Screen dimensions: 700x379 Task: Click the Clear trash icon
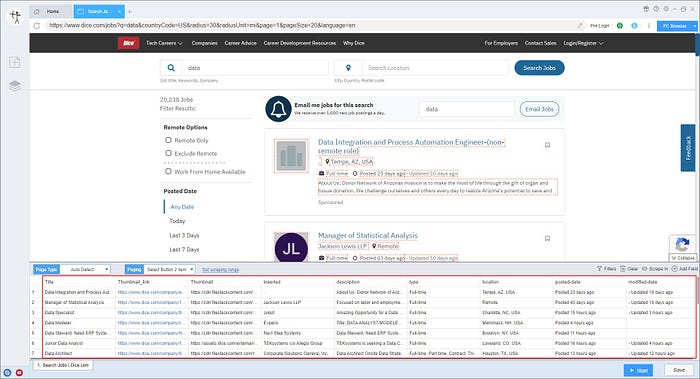[623, 269]
